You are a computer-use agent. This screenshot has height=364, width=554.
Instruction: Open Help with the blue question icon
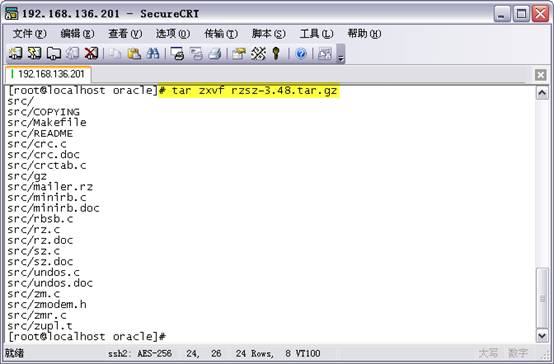[x=301, y=53]
